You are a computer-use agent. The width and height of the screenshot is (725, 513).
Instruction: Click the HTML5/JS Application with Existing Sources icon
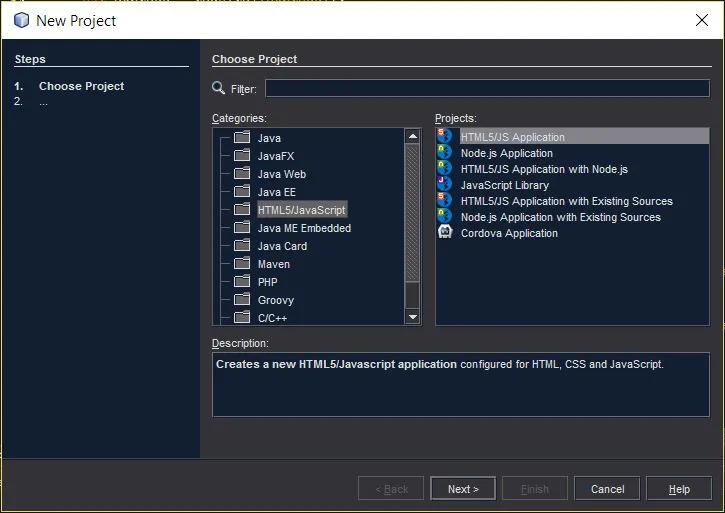(444, 200)
